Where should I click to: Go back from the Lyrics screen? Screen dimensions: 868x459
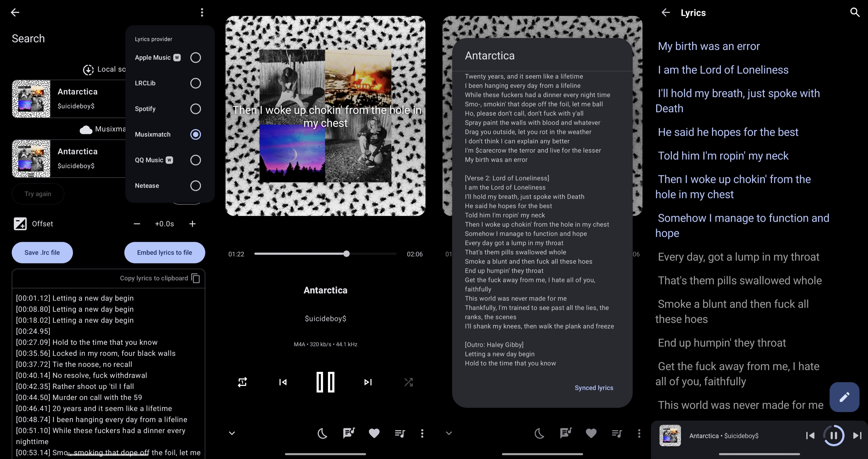pyautogui.click(x=666, y=13)
